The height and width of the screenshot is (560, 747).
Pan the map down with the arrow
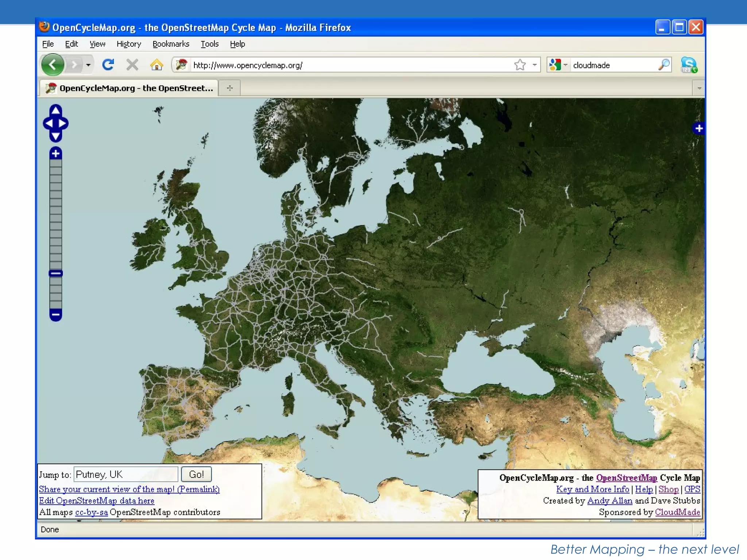click(x=55, y=137)
